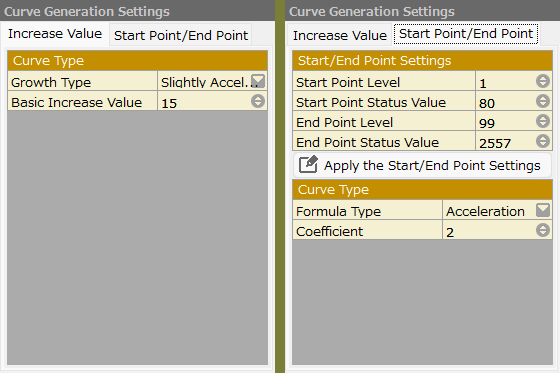Click the End Point Status Value spinner
The height and width of the screenshot is (373, 560).
click(x=542, y=141)
